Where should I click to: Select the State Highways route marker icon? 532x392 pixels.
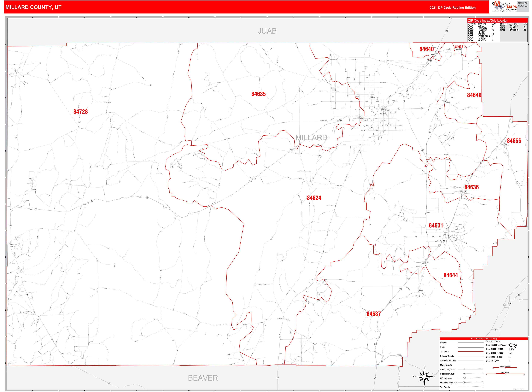point(464,374)
